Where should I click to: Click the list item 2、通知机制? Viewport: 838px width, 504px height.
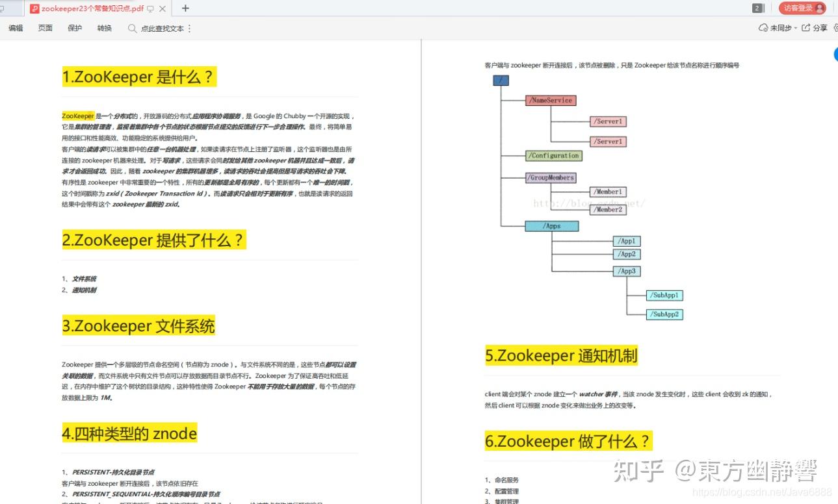click(79, 290)
